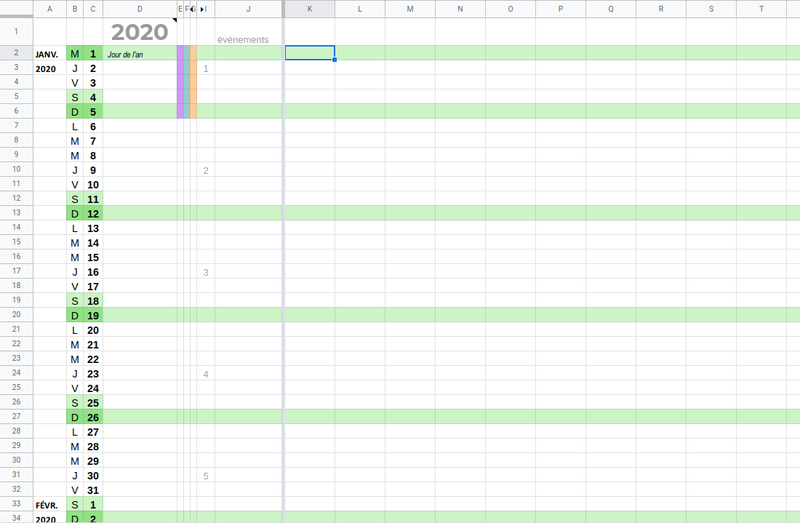Click the orange stripe cell in column G
The image size is (800, 523).
coord(194,82)
